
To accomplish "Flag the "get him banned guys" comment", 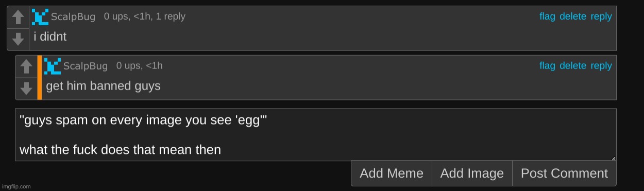I will [547, 66].
